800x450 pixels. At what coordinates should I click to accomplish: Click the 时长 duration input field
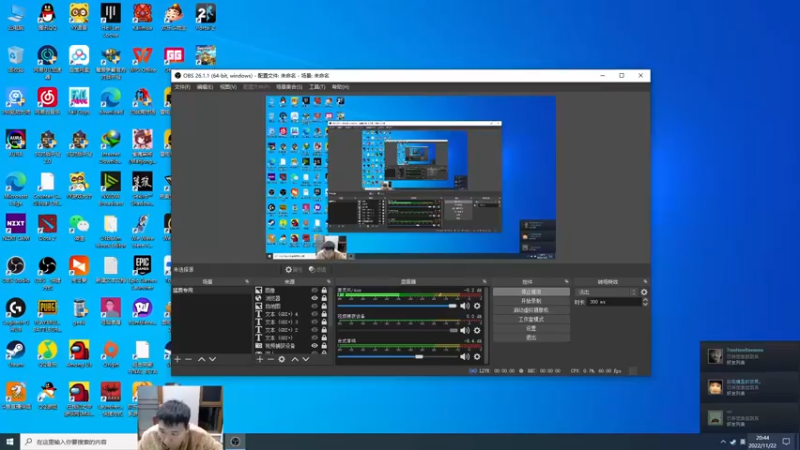pos(613,302)
